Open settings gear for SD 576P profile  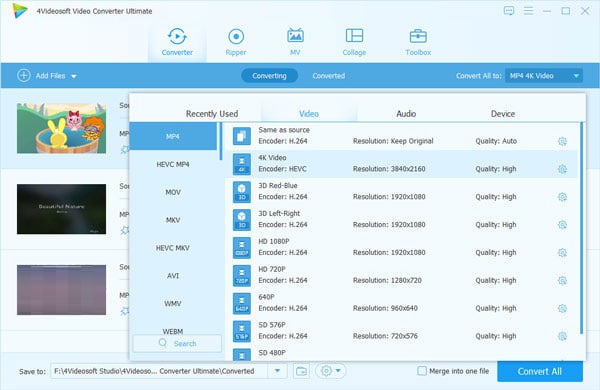(562, 336)
